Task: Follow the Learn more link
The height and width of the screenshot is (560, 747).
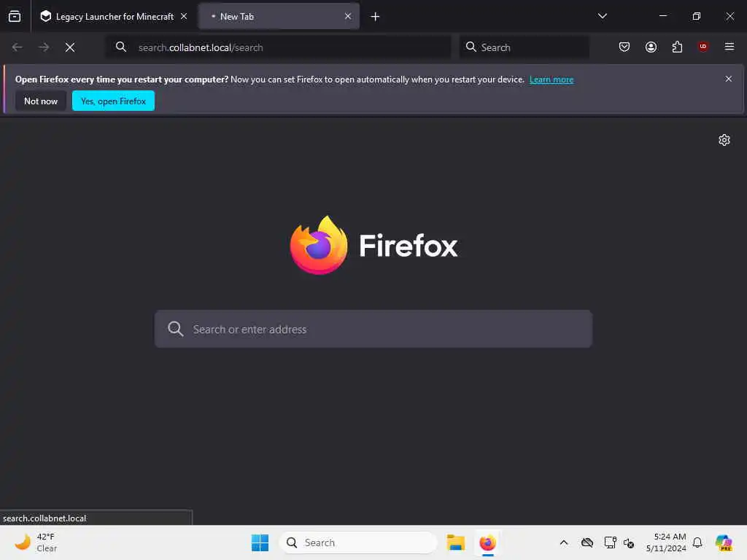Action: click(551, 79)
